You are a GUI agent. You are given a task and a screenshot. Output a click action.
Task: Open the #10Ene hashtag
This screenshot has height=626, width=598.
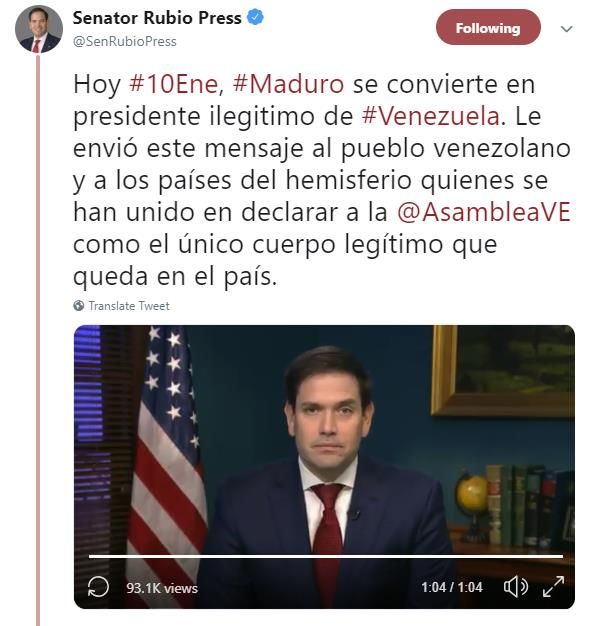tap(173, 85)
